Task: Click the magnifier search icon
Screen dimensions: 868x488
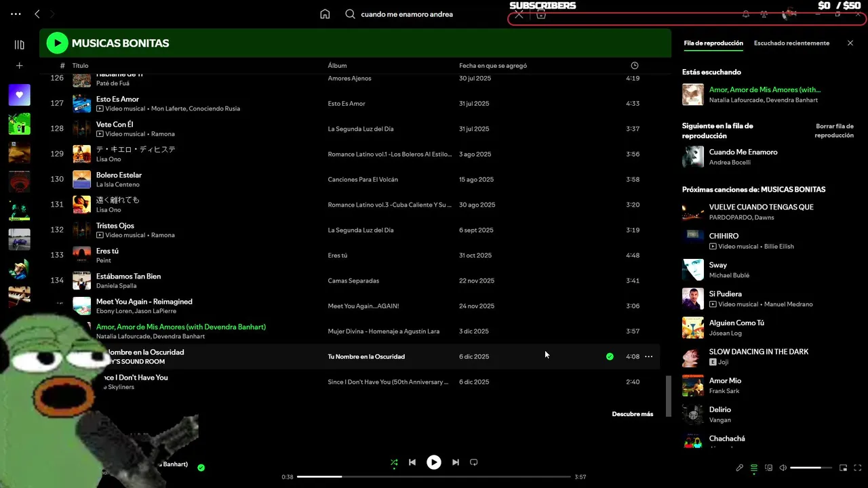Action: tap(350, 14)
